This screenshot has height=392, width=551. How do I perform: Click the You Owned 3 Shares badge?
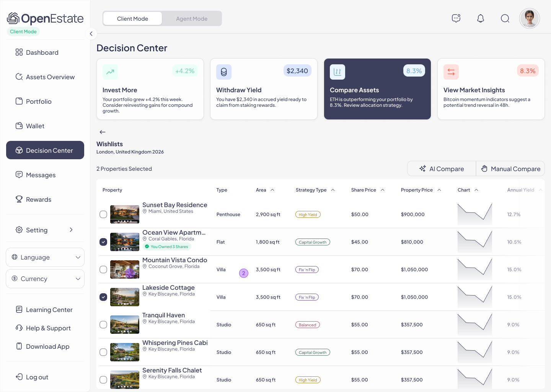[166, 247]
